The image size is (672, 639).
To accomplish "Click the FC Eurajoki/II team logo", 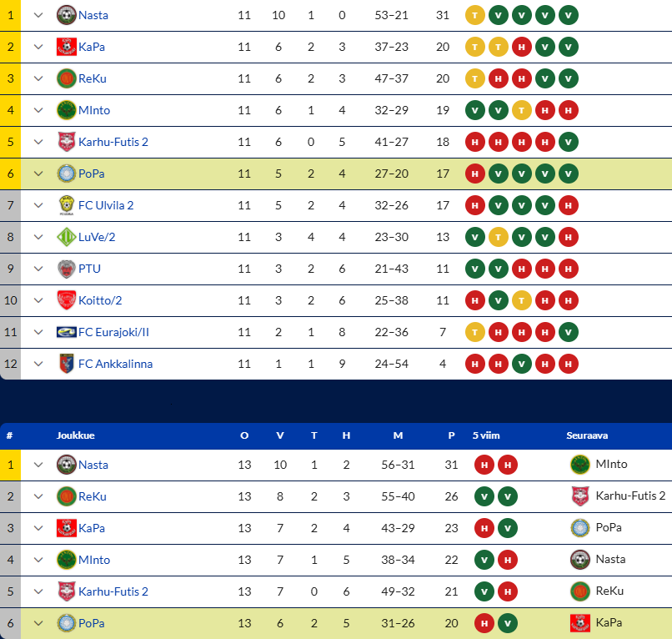I will [x=67, y=332].
